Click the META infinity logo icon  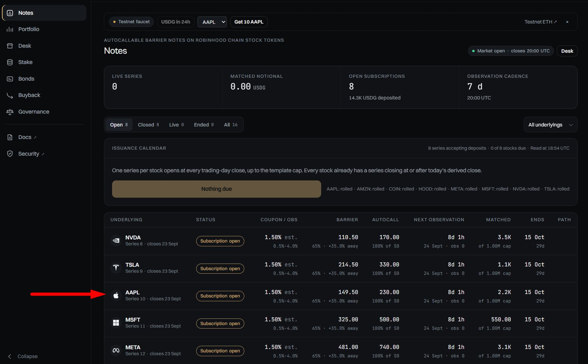click(x=116, y=350)
